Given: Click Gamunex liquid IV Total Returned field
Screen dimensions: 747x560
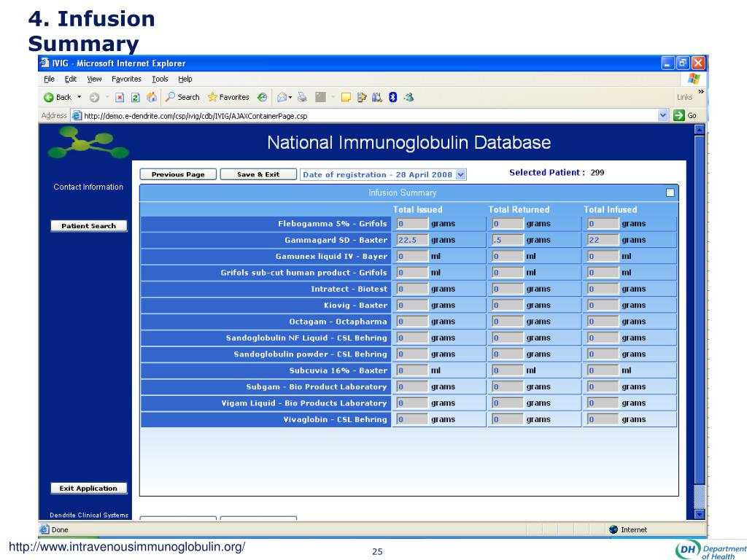Looking at the screenshot, I should [508, 256].
